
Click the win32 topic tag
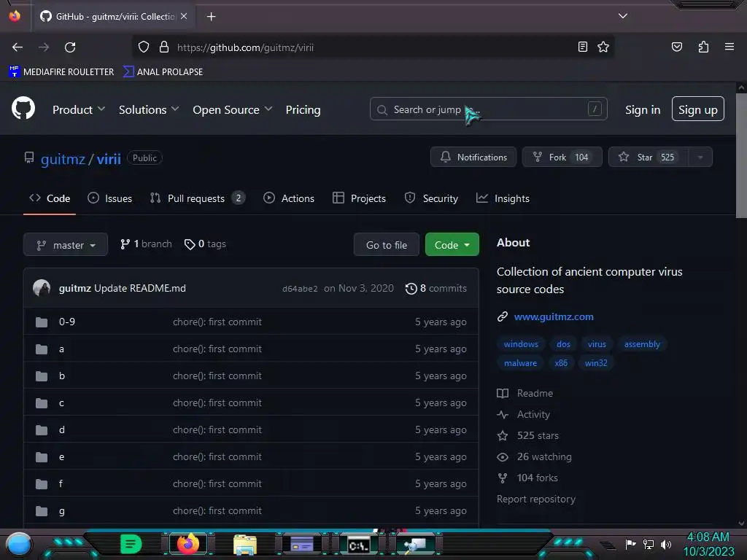coord(595,363)
